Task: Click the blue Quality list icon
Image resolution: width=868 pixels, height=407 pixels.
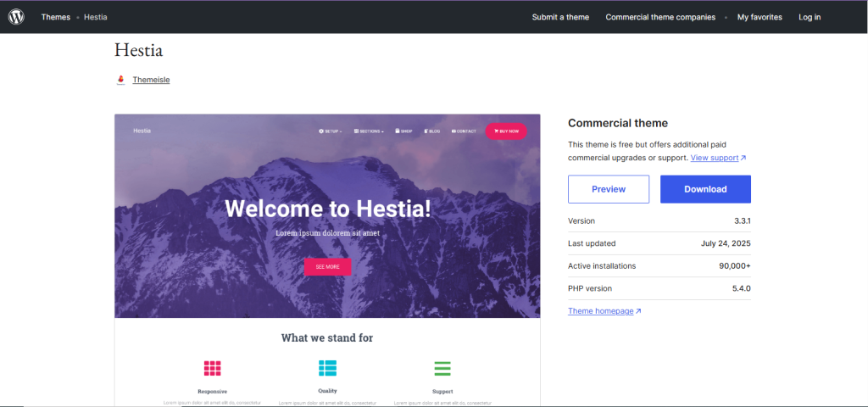Action: coord(327,368)
